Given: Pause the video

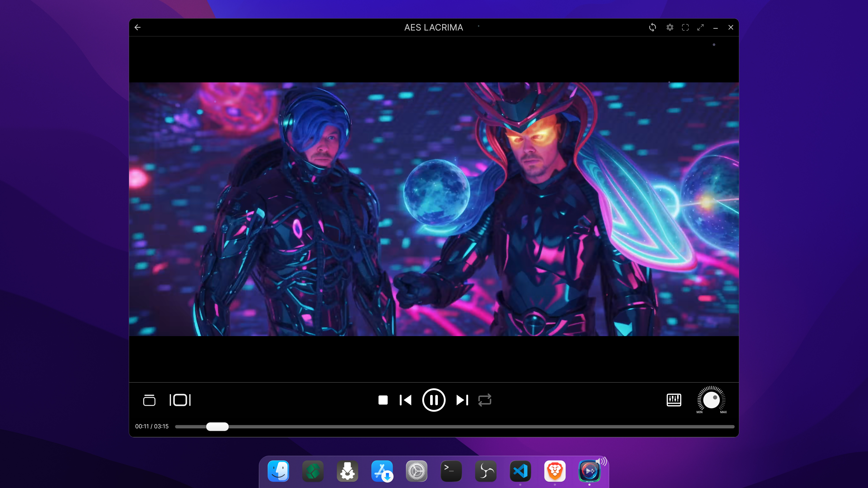Looking at the screenshot, I should 434,400.
